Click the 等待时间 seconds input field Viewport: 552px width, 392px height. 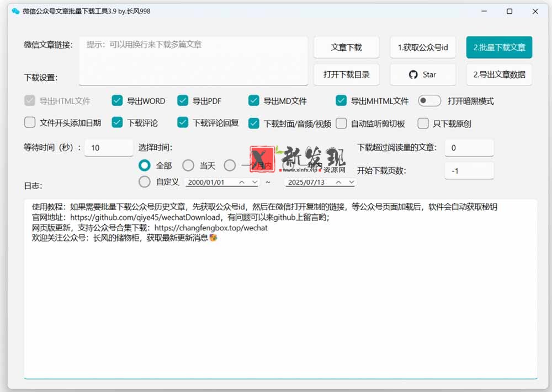click(109, 148)
